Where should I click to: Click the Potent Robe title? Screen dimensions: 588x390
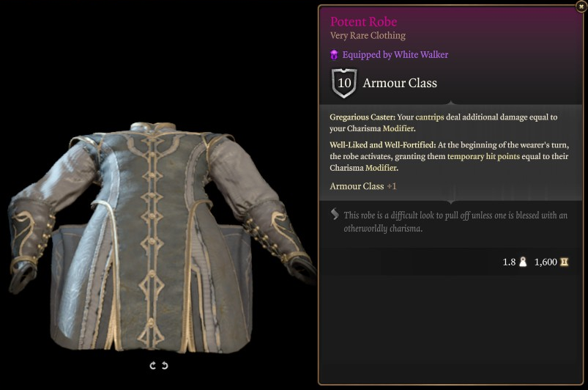363,22
